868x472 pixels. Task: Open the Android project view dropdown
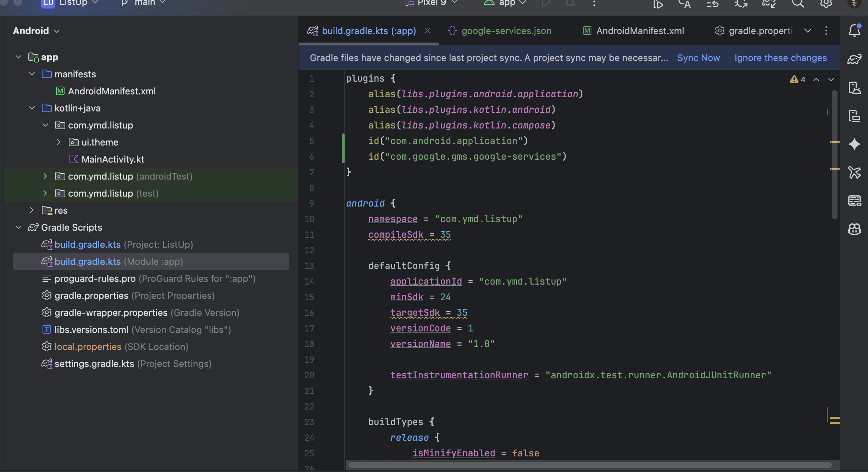tap(36, 31)
